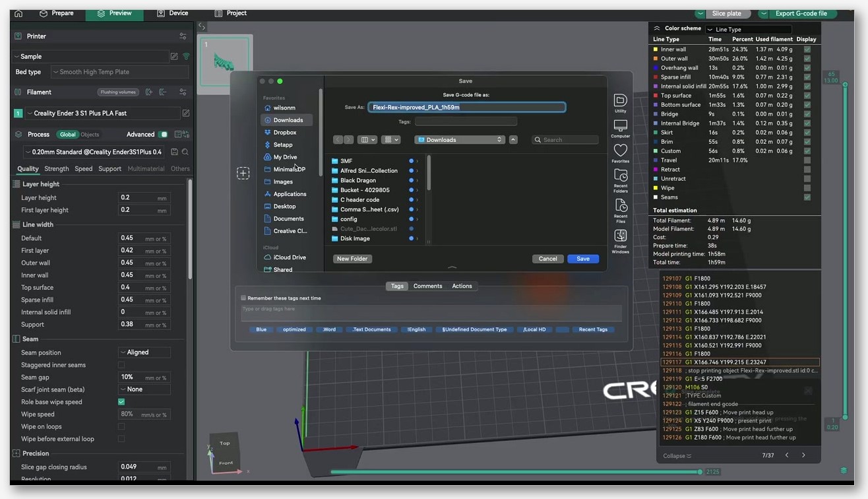Switch to the Project tab
Screen dimensions: 868x499
[x=231, y=13]
